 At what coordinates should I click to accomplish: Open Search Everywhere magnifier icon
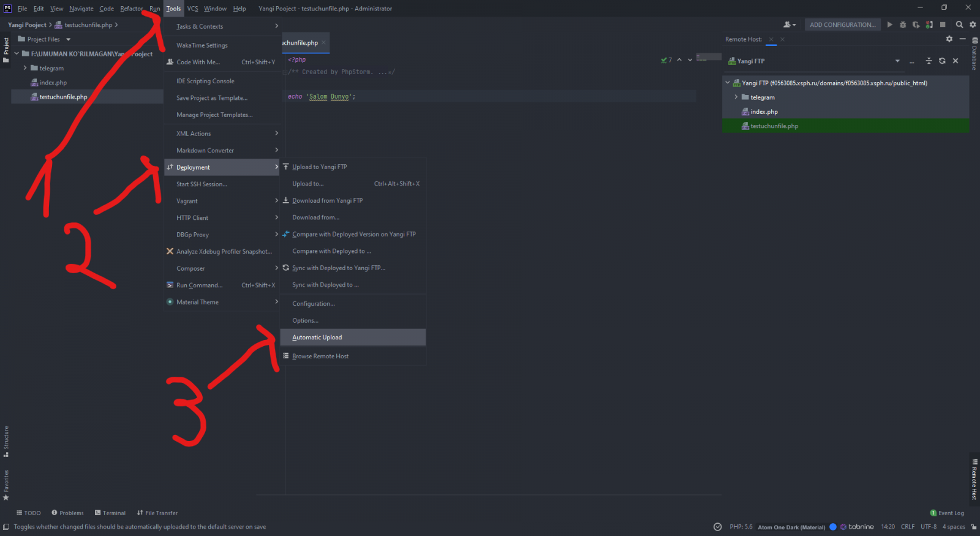tap(959, 25)
